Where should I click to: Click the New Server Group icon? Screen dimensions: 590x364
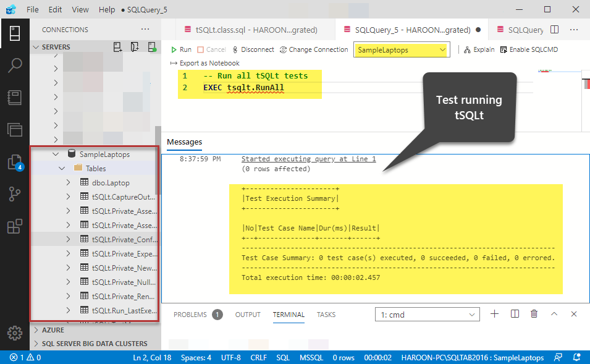(x=135, y=47)
